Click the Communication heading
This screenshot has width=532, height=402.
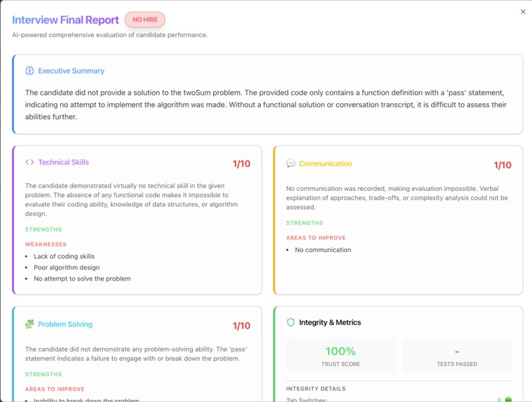click(325, 163)
